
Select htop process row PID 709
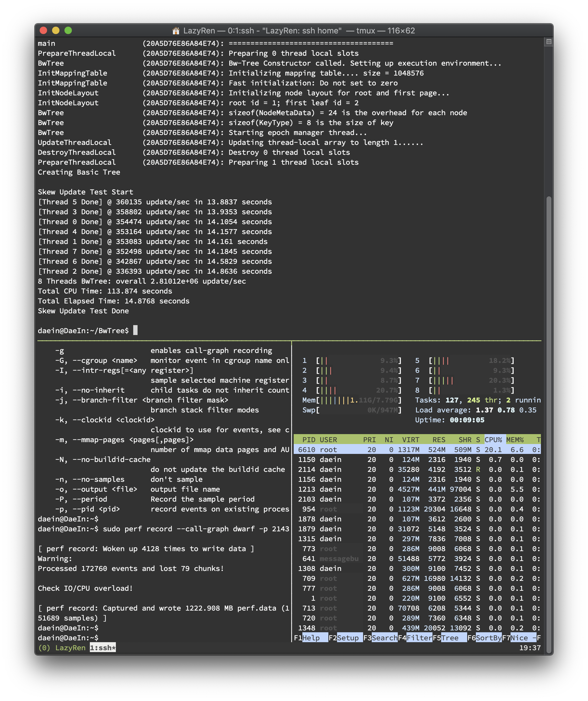pos(417,578)
